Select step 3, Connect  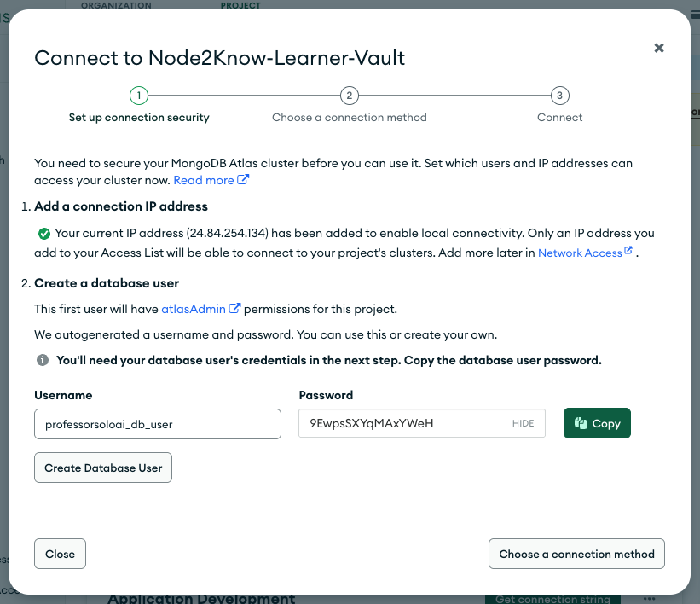[559, 96]
